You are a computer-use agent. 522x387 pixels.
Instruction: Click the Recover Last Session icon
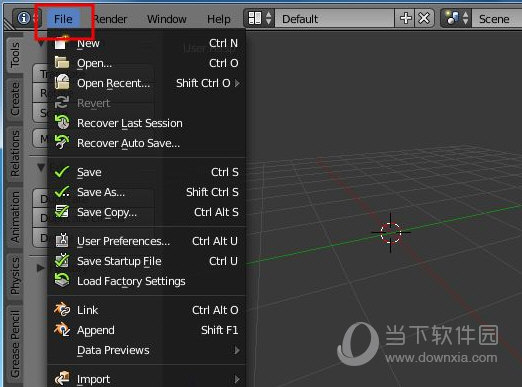[x=62, y=122]
